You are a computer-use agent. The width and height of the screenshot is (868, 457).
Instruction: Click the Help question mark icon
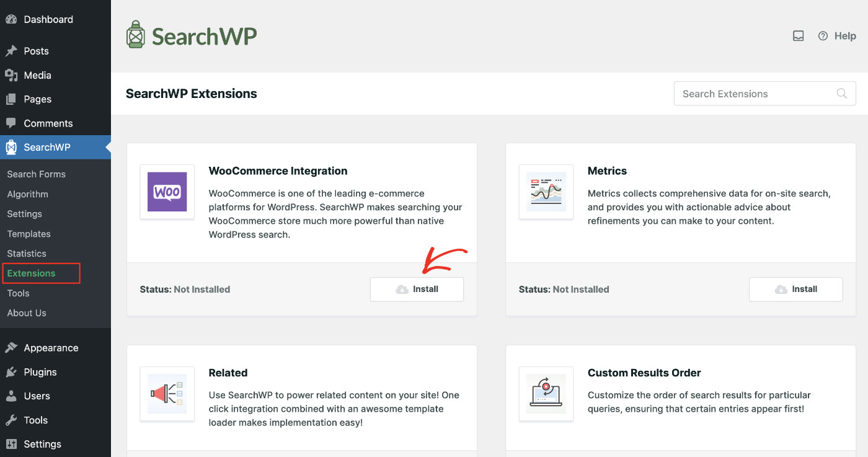tap(822, 35)
